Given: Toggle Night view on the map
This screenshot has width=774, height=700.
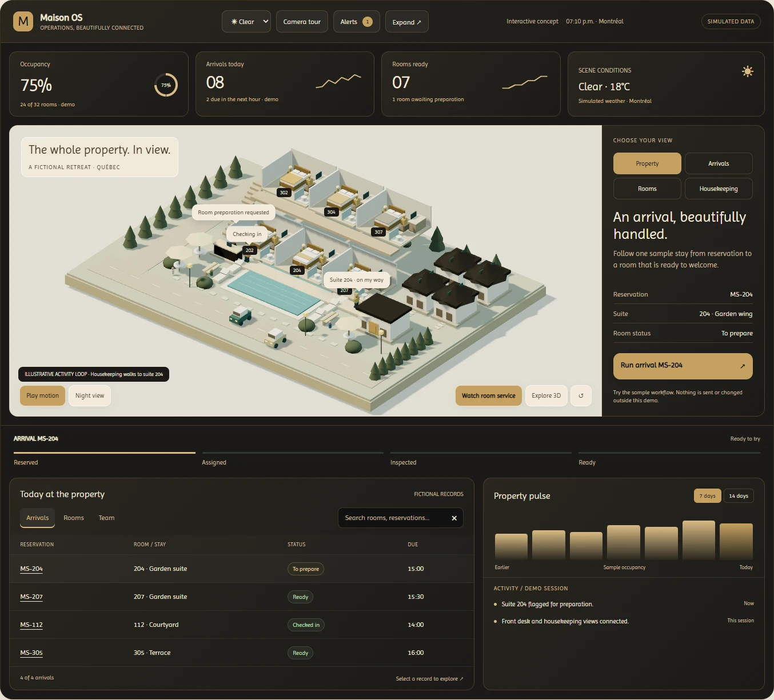Looking at the screenshot, I should pos(90,395).
